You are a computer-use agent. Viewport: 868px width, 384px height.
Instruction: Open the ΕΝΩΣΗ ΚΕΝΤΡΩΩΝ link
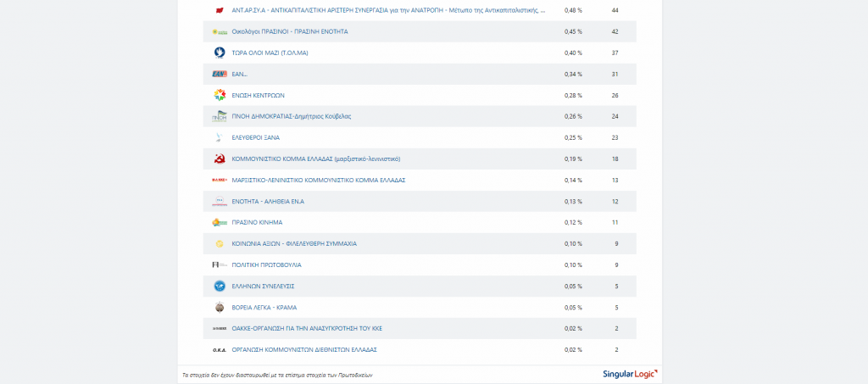click(x=258, y=95)
